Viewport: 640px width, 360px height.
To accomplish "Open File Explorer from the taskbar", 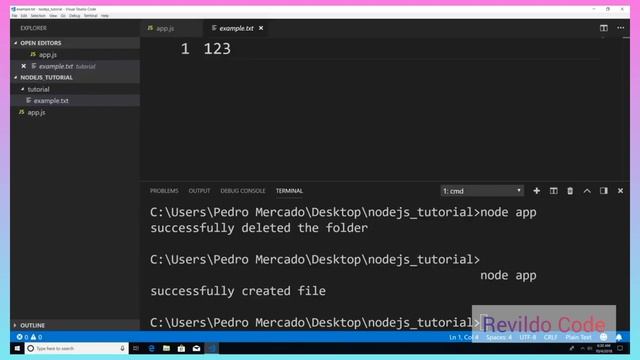I will 166,349.
